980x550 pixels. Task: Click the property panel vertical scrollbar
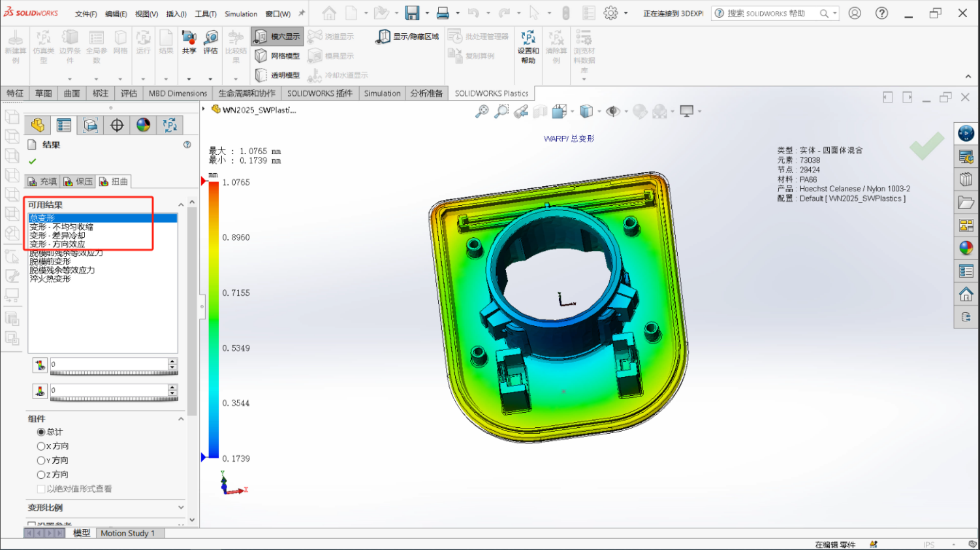click(x=192, y=311)
